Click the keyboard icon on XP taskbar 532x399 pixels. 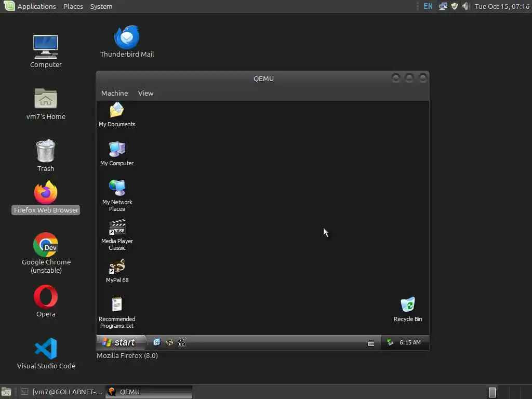[x=371, y=343]
